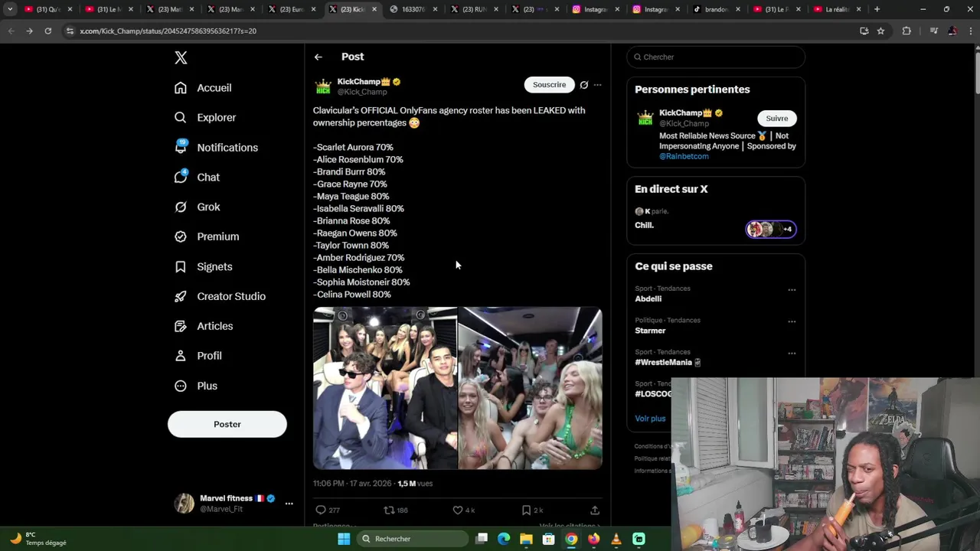Screen dimensions: 980x551
Task: Open the @Rainbetcom link
Action: [684, 156]
